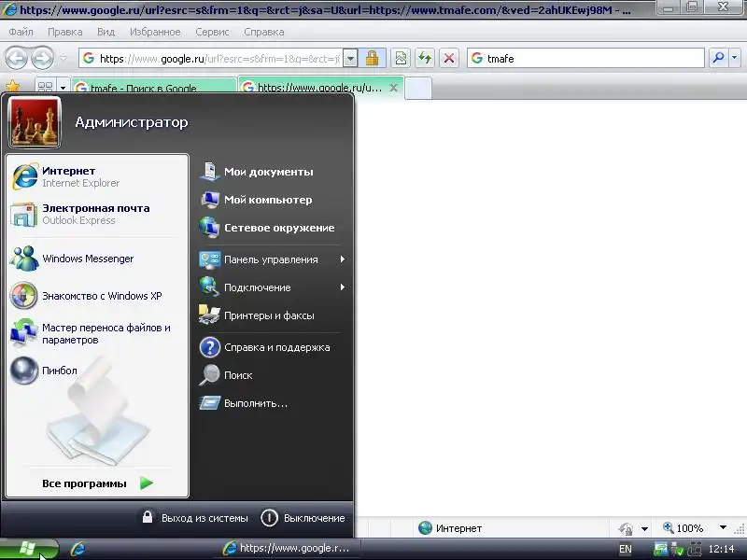
Task: Launch Outlook Express email item
Action: point(97,214)
